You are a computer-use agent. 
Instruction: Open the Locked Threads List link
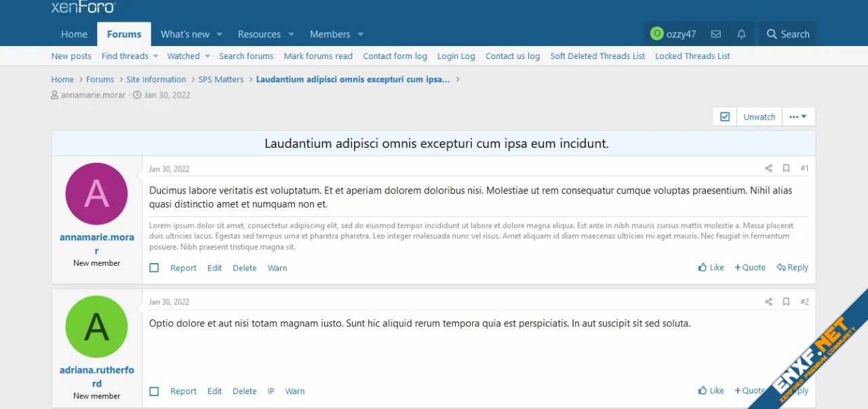[x=692, y=56]
